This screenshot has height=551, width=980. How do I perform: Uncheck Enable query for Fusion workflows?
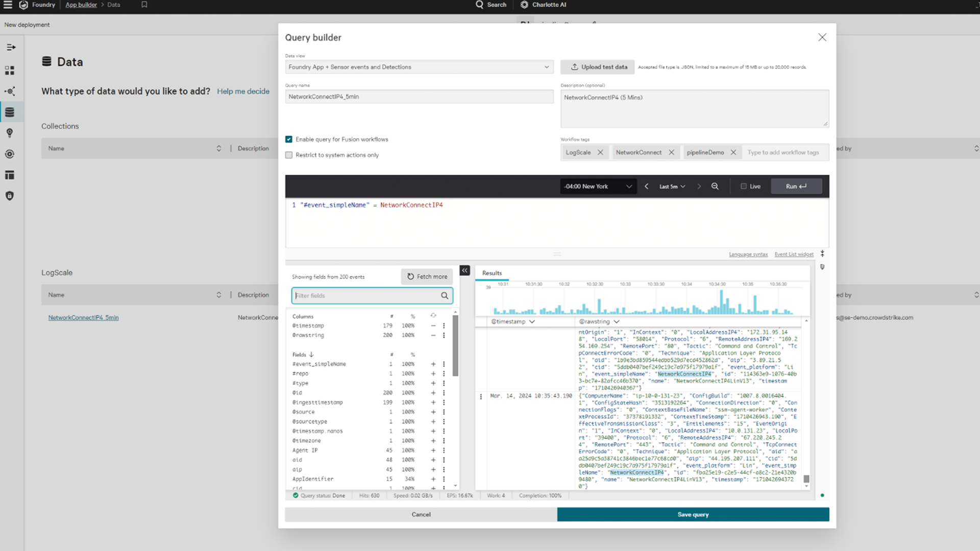(289, 139)
